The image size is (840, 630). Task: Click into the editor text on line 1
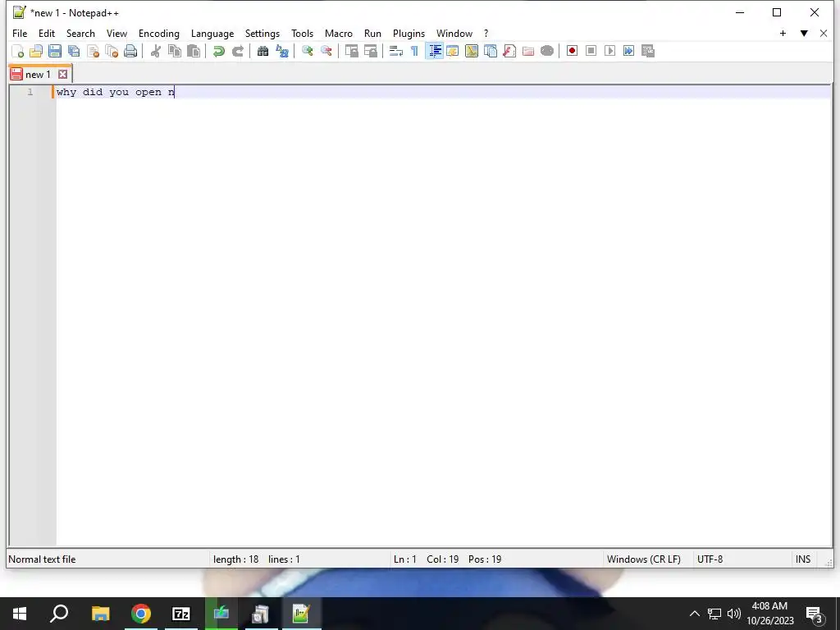pyautogui.click(x=115, y=92)
